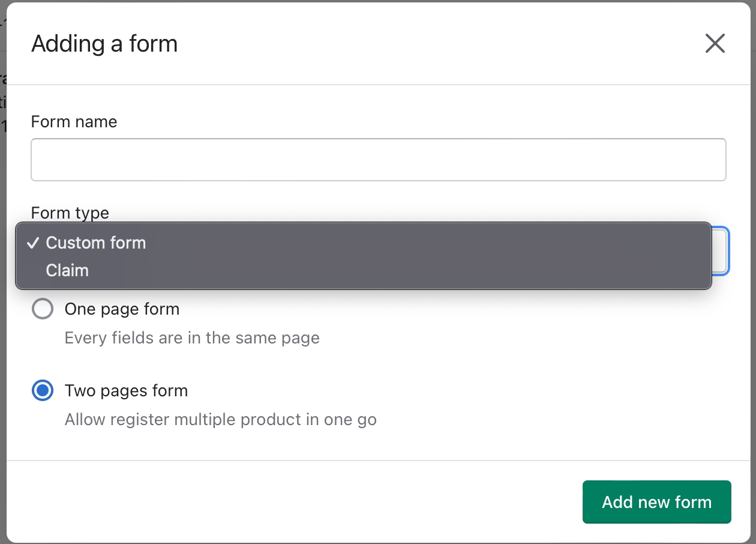The height and width of the screenshot is (544, 756).
Task: Click 'Allow register multiple product in one go' text
Action: [x=220, y=420]
